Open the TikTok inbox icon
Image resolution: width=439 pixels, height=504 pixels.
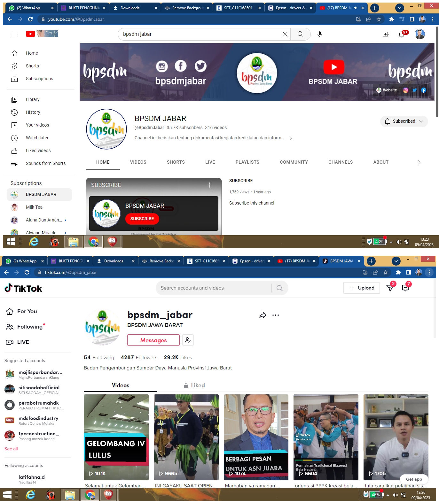405,288
